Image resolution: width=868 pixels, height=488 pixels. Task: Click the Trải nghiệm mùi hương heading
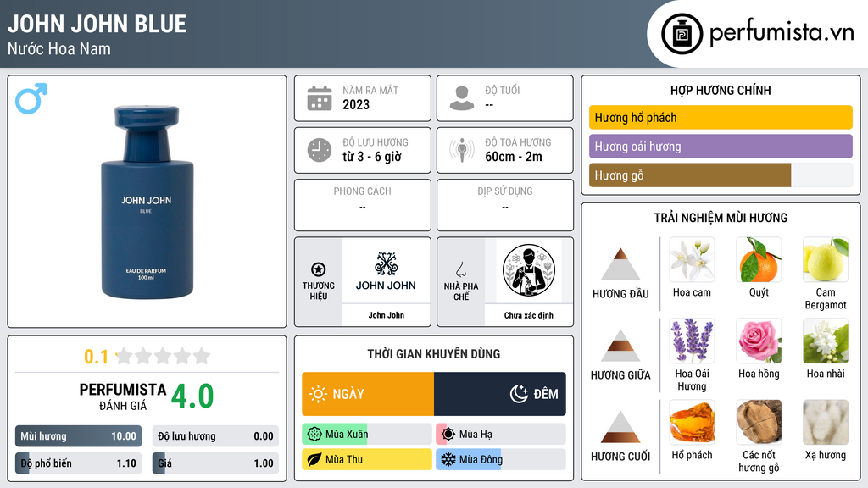tap(721, 218)
